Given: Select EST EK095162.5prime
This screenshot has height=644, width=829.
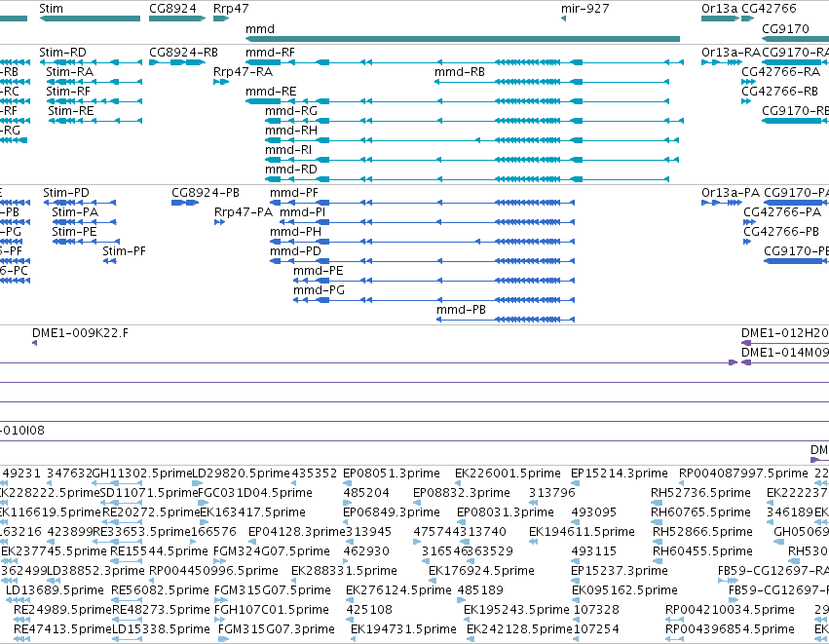Looking at the screenshot, I should point(578,600).
